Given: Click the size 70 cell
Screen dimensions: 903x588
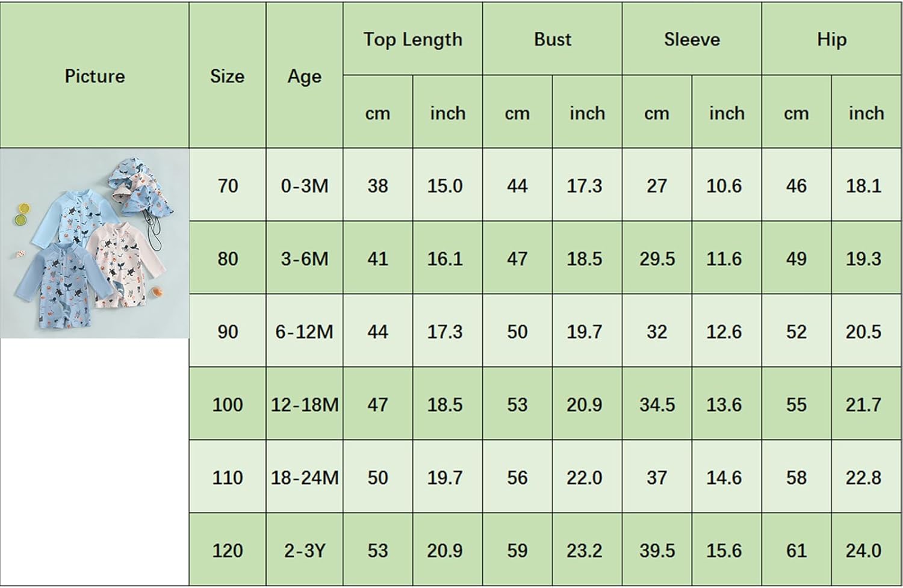Looking at the screenshot, I should [228, 185].
